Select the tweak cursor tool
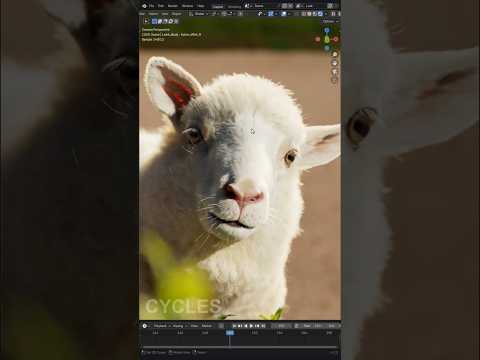 pos(146,21)
